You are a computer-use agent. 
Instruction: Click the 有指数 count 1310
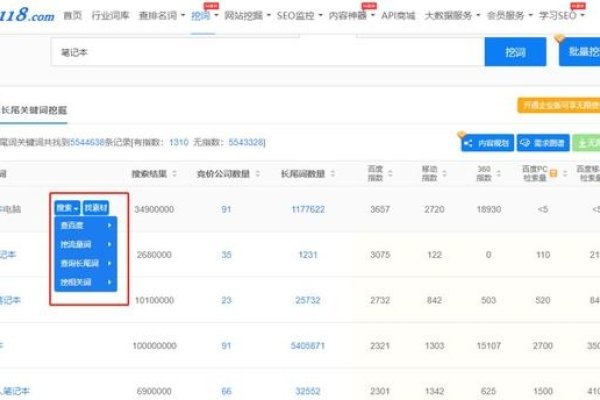coord(179,142)
